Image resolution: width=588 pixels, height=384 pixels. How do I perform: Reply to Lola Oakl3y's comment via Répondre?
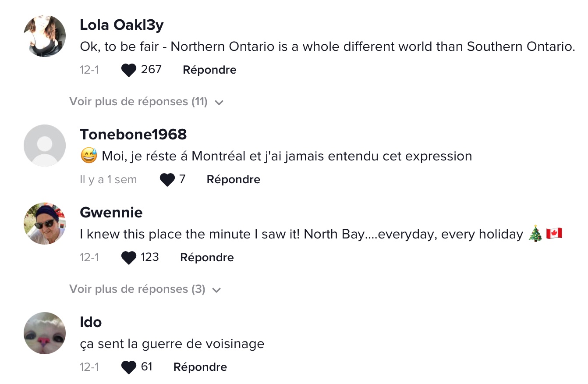[209, 70]
